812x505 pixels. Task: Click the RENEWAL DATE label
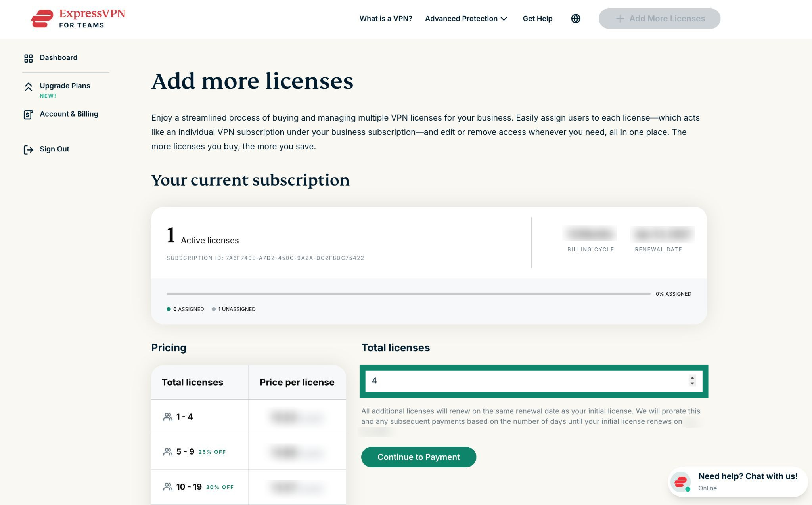pos(658,249)
